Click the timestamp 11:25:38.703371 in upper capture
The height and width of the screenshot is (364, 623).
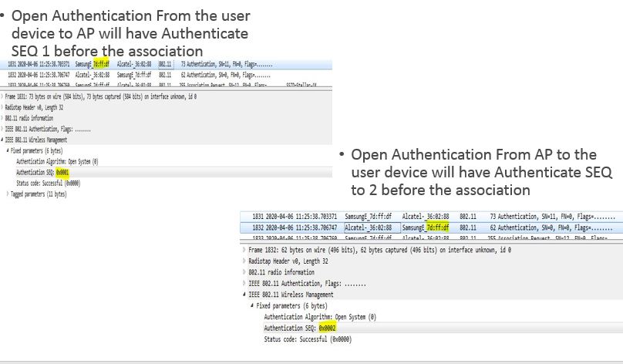(x=55, y=64)
